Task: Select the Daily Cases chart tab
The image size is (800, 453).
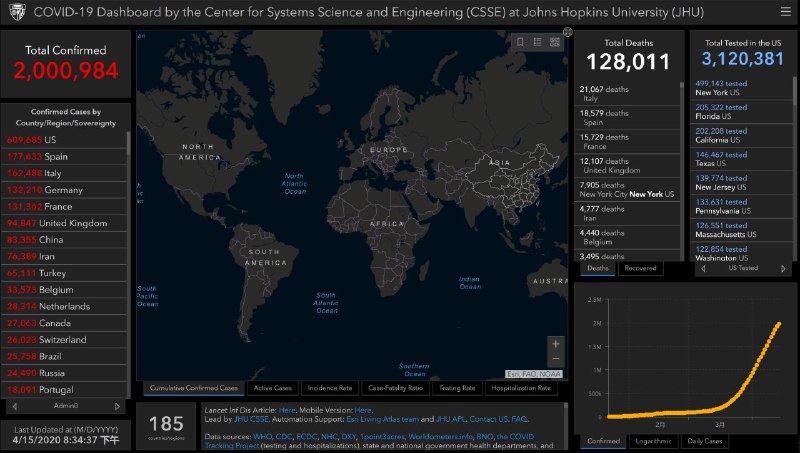Action: click(x=705, y=441)
